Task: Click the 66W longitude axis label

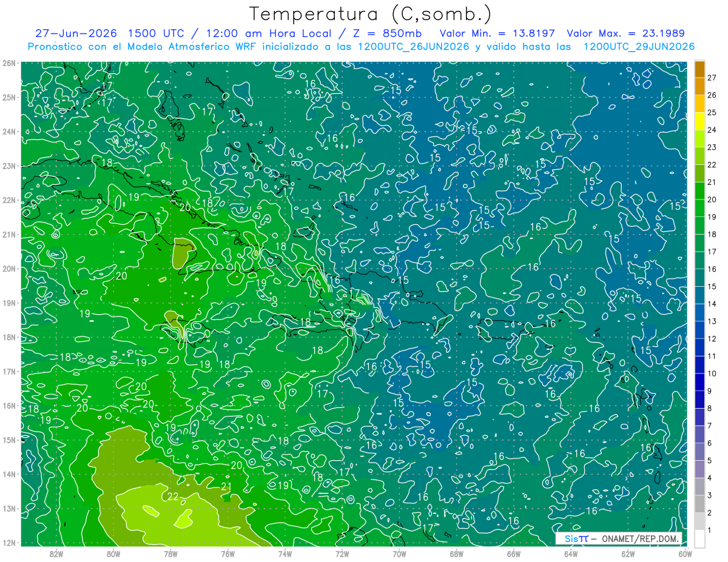Action: [514, 554]
